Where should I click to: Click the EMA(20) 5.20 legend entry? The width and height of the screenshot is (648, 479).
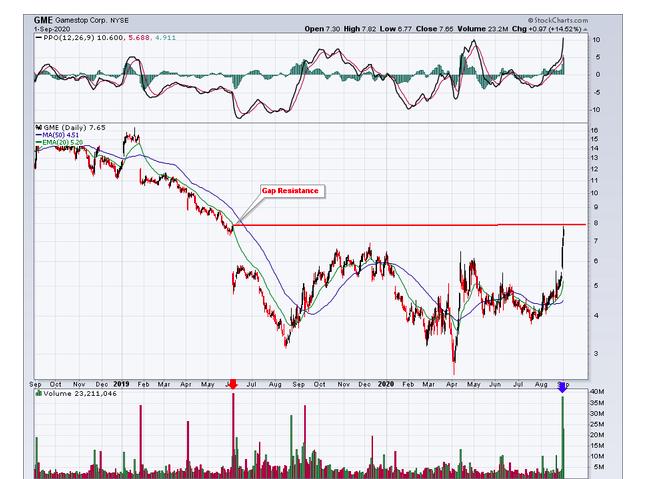[x=60, y=142]
